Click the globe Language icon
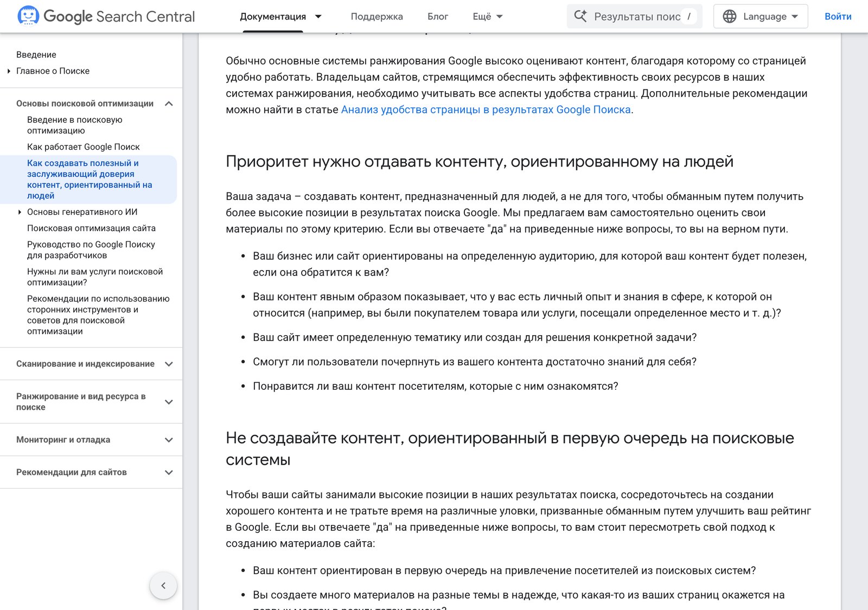The width and height of the screenshot is (868, 610). pyautogui.click(x=730, y=16)
